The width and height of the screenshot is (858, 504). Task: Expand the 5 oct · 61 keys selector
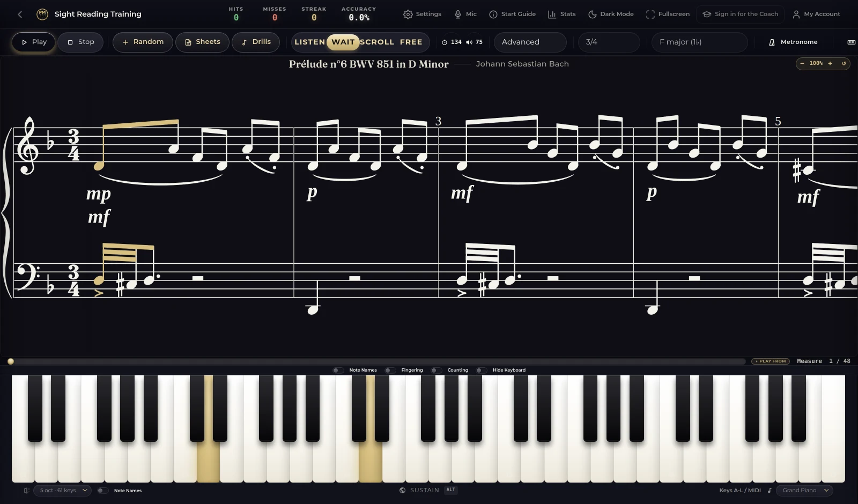(62, 491)
